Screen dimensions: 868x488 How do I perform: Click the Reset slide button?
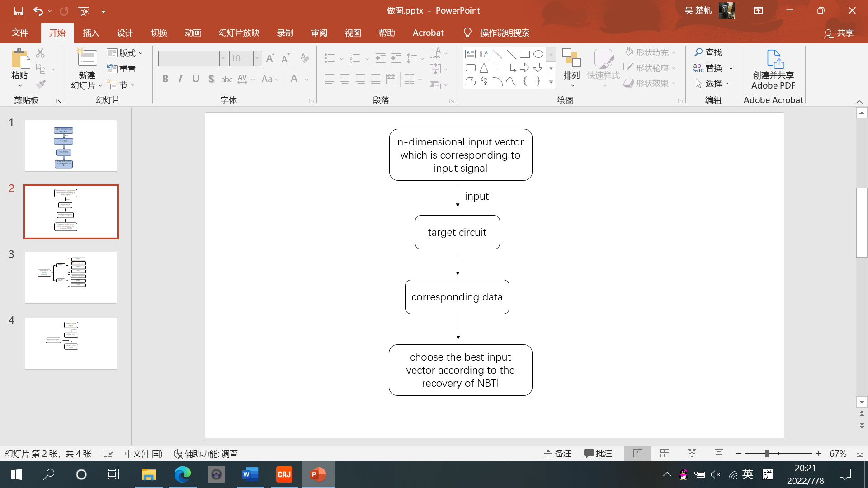(x=122, y=69)
